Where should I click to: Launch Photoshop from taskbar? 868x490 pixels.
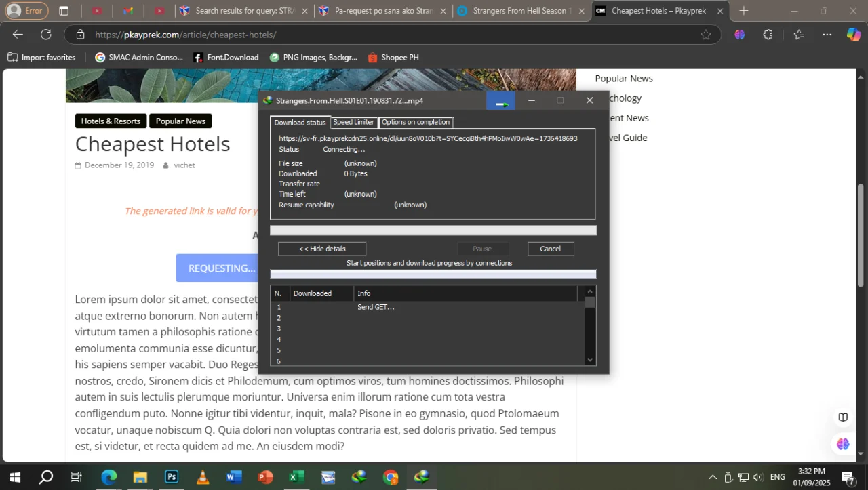pos(172,477)
